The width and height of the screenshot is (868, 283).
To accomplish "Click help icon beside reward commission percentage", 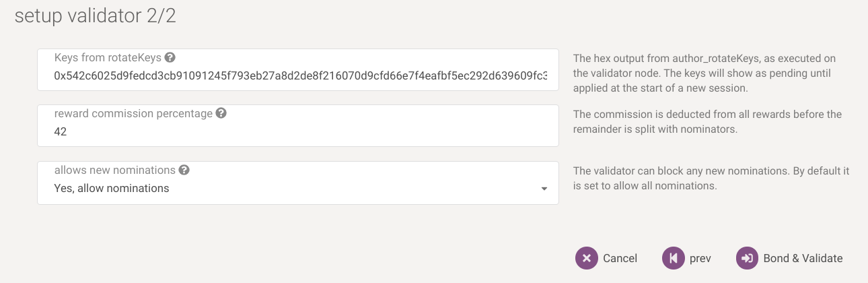I will (x=221, y=113).
